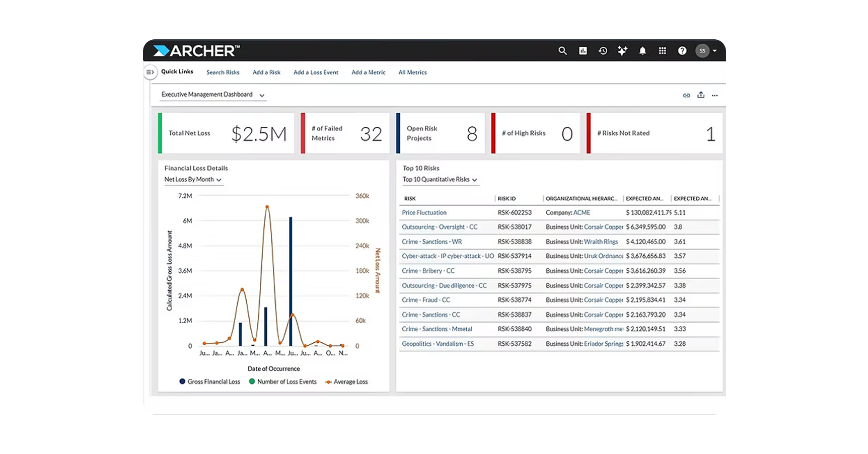The image size is (868, 454).
Task: Open the help question mark icon
Action: pos(682,51)
